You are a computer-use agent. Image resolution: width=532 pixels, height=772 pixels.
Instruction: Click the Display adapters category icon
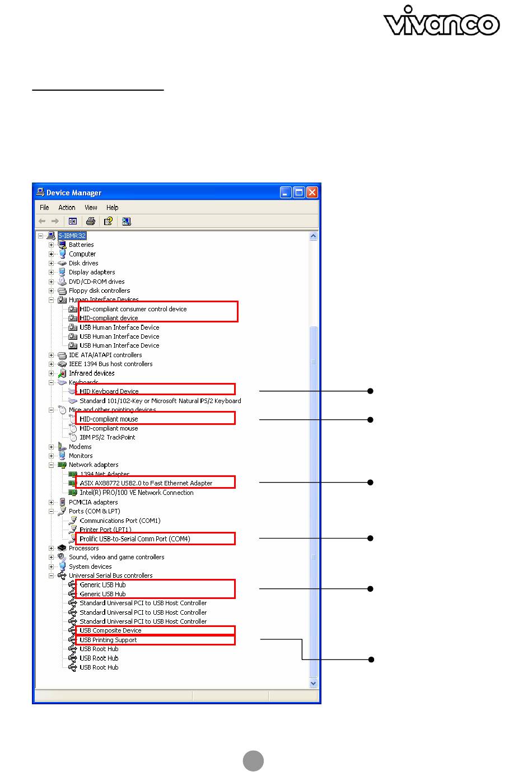pos(62,272)
